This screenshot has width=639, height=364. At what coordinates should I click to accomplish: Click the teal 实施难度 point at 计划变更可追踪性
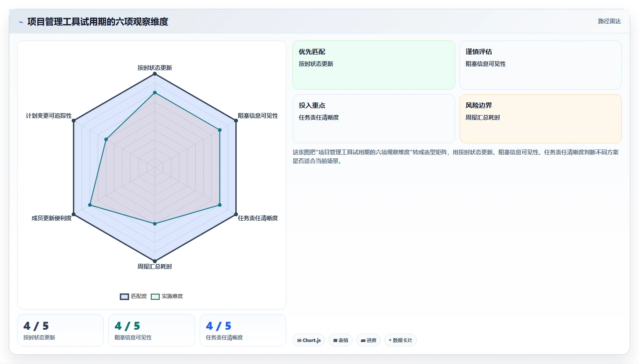[106, 139]
